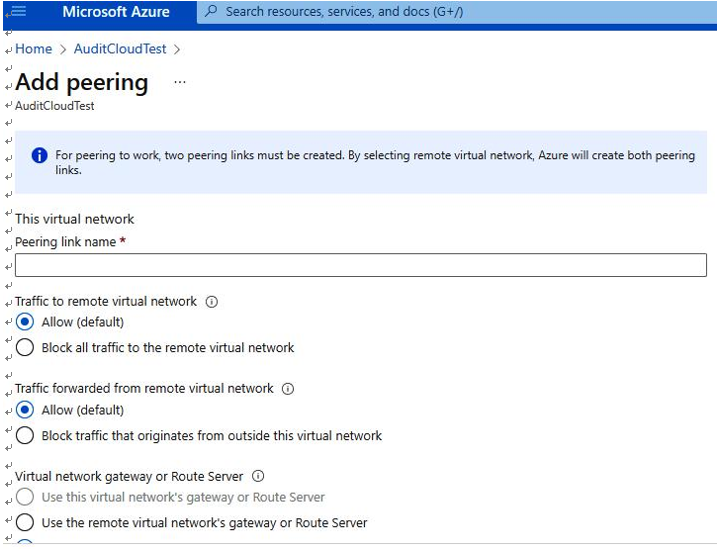The height and width of the screenshot is (549, 722).
Task: Select Use this virtual network's gateway option
Action: tap(25, 497)
